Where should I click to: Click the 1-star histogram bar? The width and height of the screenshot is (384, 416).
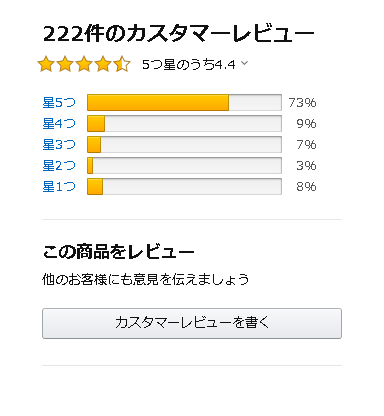tap(184, 186)
